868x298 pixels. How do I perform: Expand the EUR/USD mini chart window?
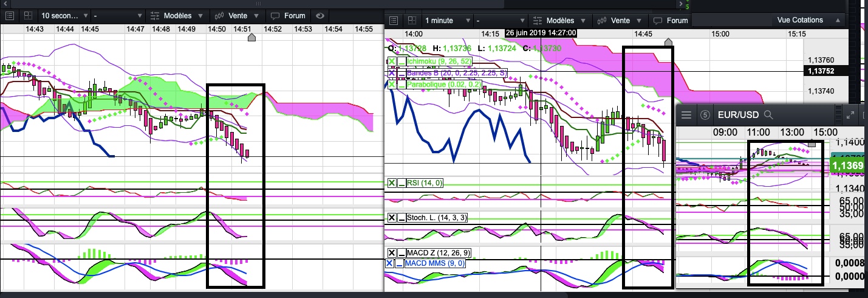coord(850,114)
